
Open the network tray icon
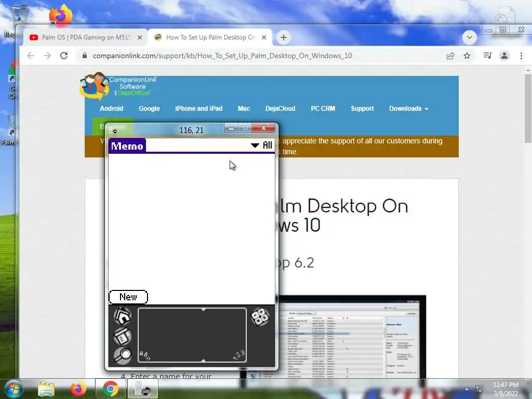(480, 389)
